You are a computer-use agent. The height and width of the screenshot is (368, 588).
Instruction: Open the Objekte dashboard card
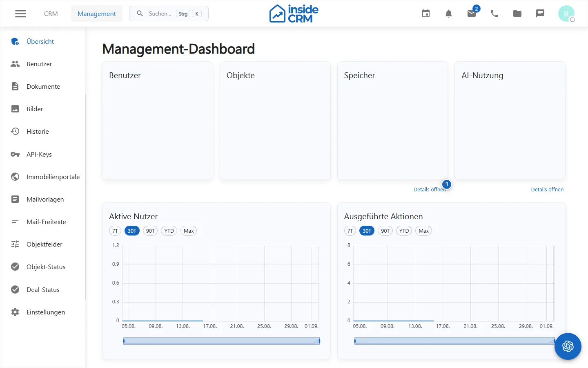pyautogui.click(x=275, y=121)
